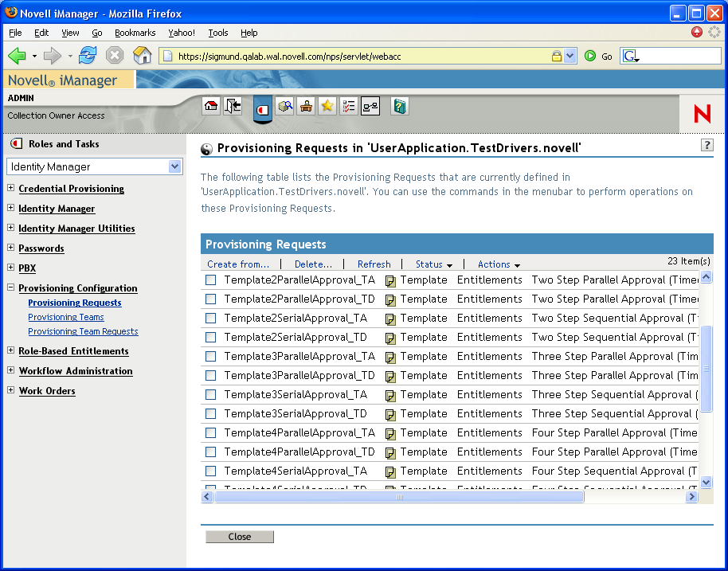Screen dimensions: 728x571
Task: Click the red Novell N logo
Action: [x=702, y=114]
